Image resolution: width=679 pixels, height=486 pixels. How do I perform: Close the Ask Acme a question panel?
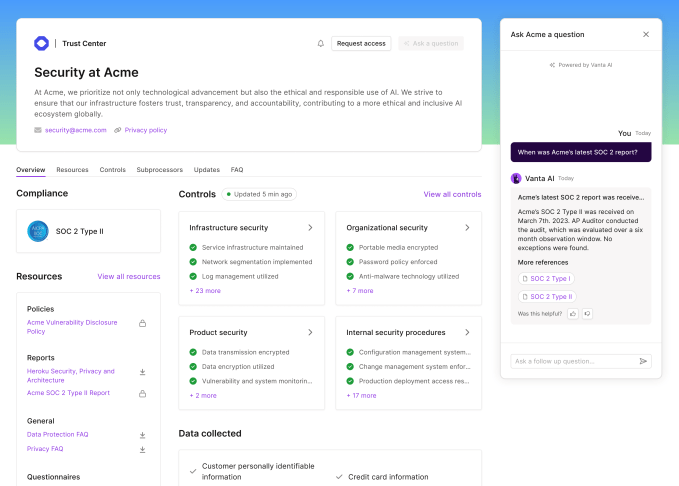pos(645,34)
